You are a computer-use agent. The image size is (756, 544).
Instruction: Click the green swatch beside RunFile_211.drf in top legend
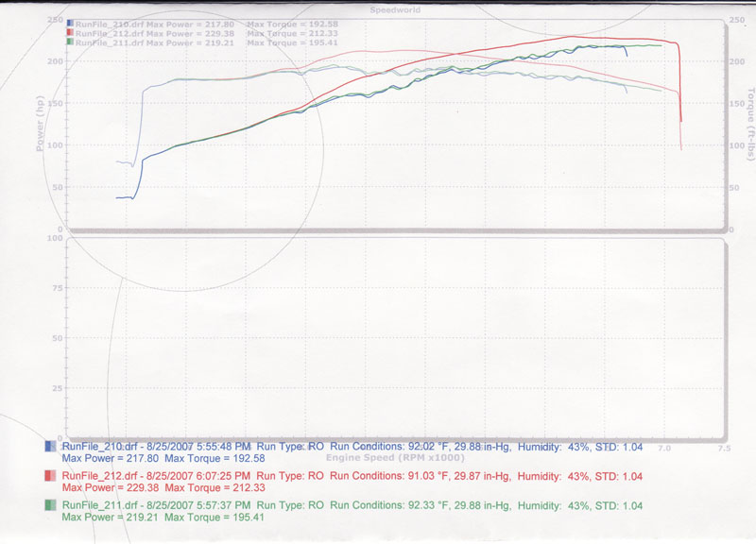71,42
